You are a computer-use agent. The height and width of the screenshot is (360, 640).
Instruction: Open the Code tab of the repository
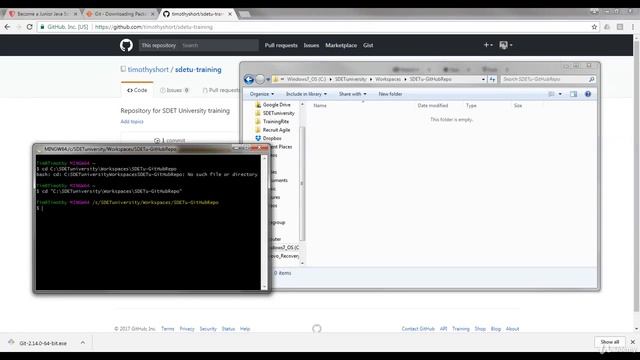137,90
